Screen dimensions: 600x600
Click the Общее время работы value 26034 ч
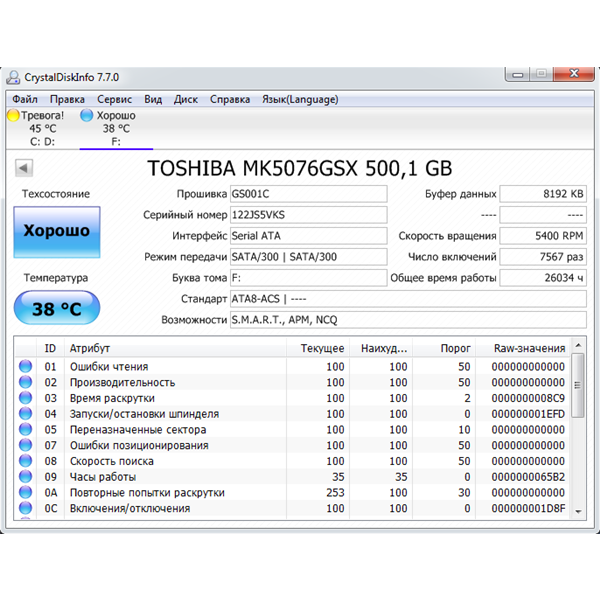543,278
